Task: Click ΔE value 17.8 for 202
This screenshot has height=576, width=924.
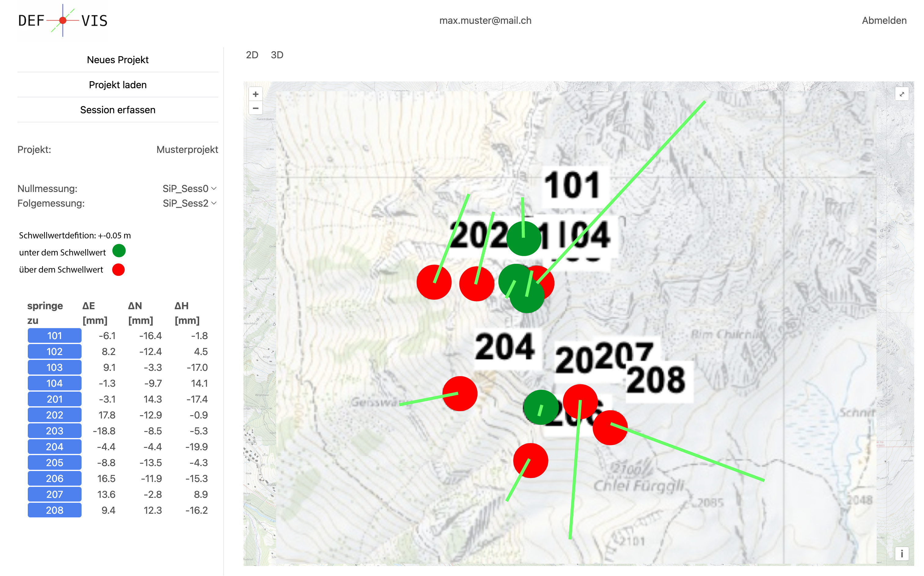Action: pos(106,415)
